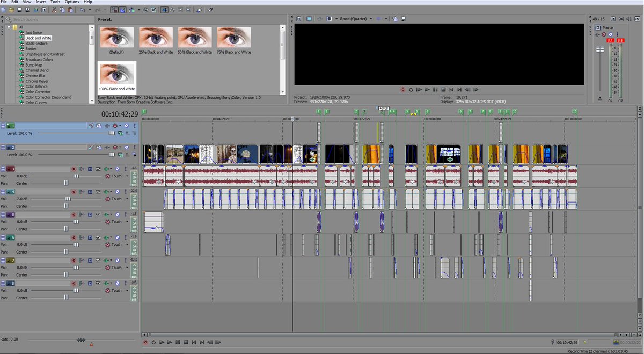Arm audio track 3 for recording
Image resolution: width=644 pixels, height=354 pixels.
pyautogui.click(x=74, y=169)
